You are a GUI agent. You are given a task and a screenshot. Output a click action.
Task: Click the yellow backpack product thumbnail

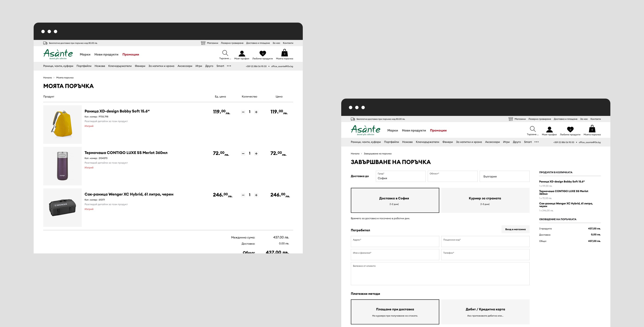point(62,124)
